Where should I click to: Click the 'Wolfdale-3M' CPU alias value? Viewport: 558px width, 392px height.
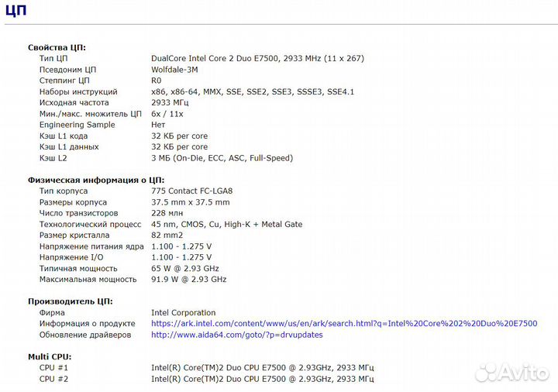point(174,70)
